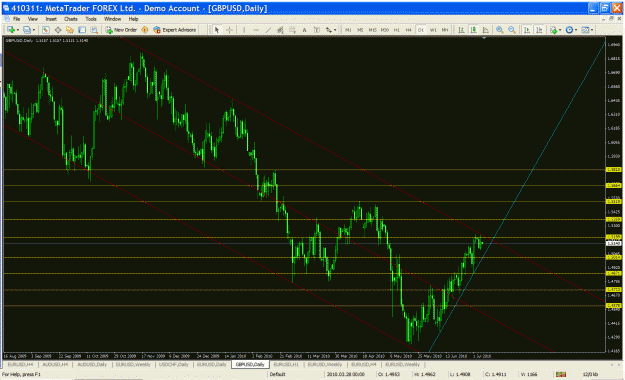Switch timeframe to H4
Screen dimensions: 625x380
click(409, 30)
